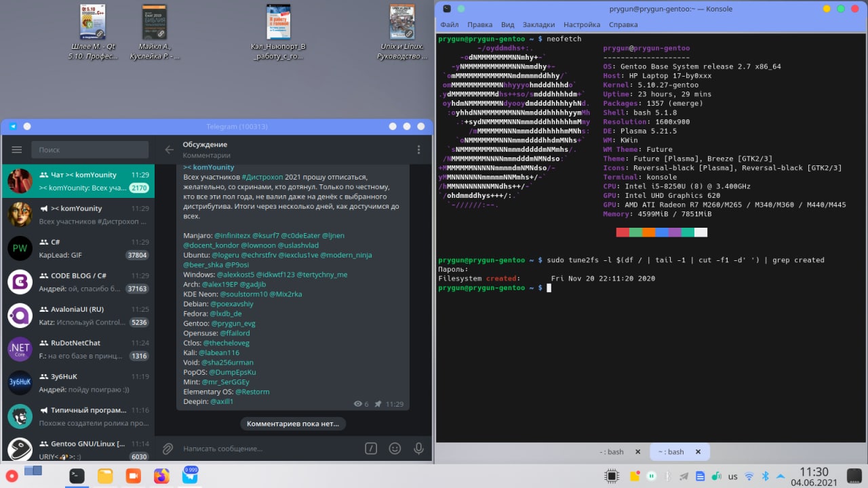Switch to the '- : bash' Konsole tab
868x488 pixels.
612,451
